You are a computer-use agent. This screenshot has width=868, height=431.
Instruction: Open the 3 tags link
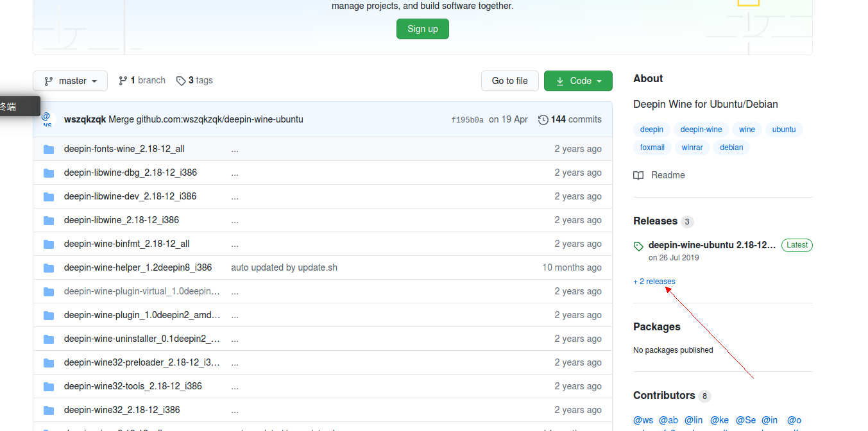coord(194,80)
